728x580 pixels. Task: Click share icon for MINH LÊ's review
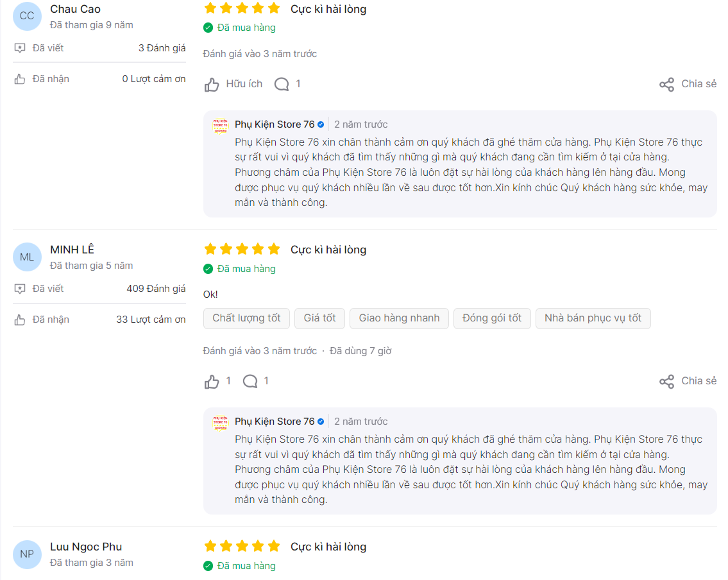point(666,382)
